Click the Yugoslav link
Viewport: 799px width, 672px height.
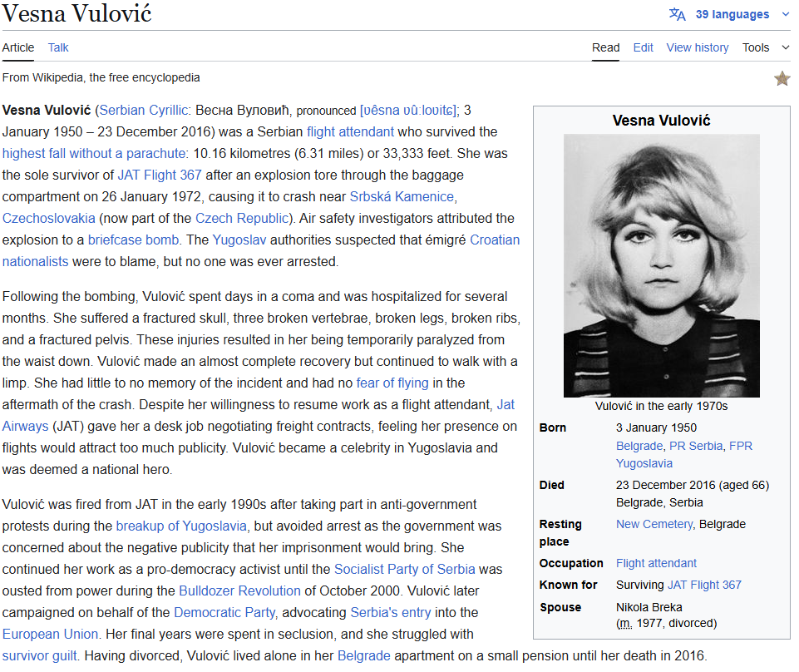(239, 240)
